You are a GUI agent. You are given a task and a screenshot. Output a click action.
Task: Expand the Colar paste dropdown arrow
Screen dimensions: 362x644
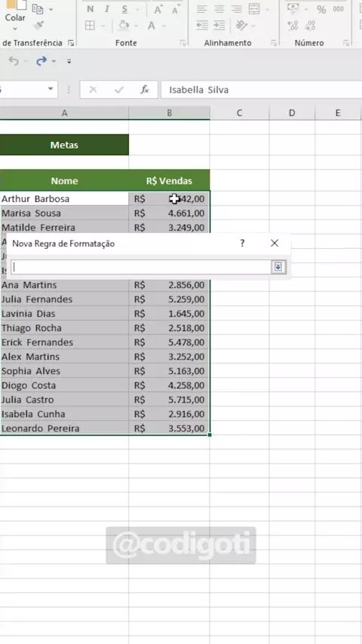15,29
